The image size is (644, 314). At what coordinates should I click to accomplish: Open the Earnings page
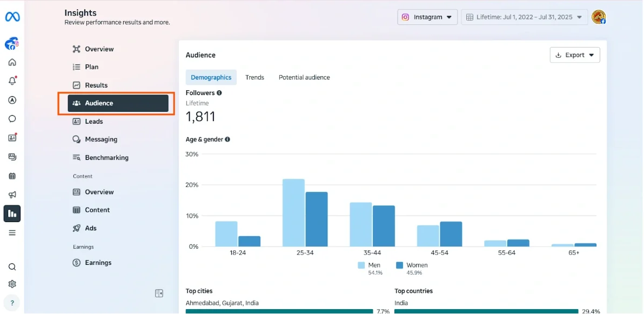tap(97, 263)
